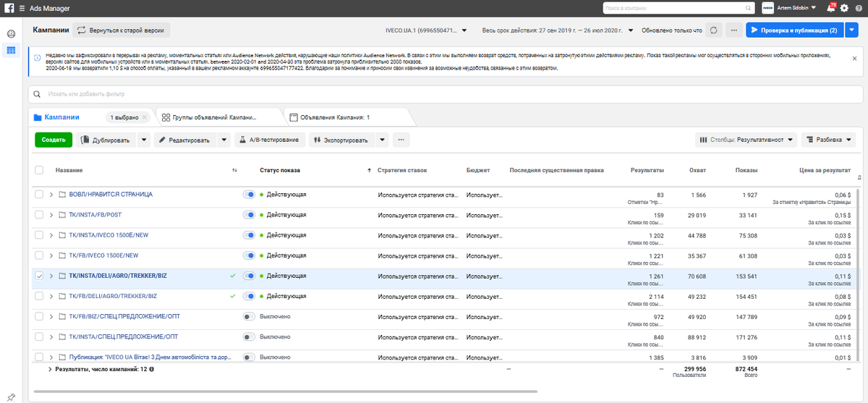Click the magnifier icon in filter bar

(38, 94)
